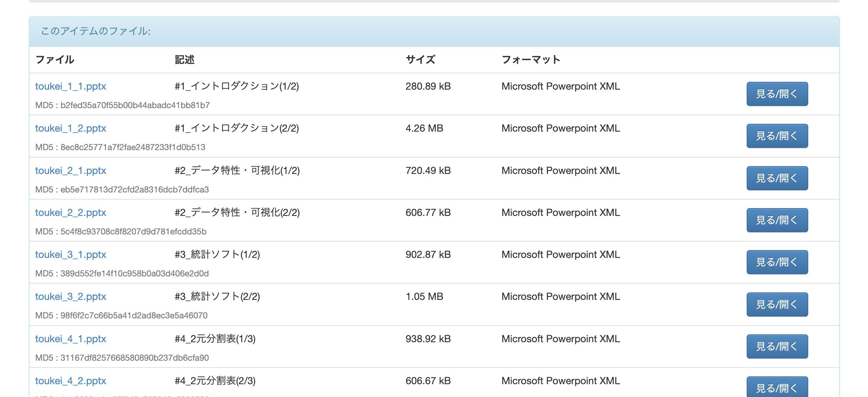Click the フォーマット column header
Viewport: 868px width, 397px height.
pyautogui.click(x=530, y=60)
